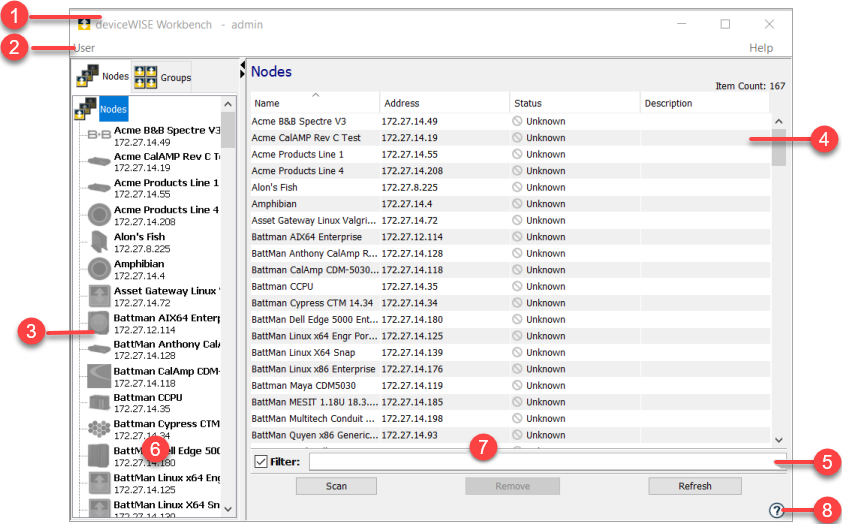Screen dimensions: 842x524
Task: Click the tree panel scrollbar down arrow
Action: click(x=228, y=509)
